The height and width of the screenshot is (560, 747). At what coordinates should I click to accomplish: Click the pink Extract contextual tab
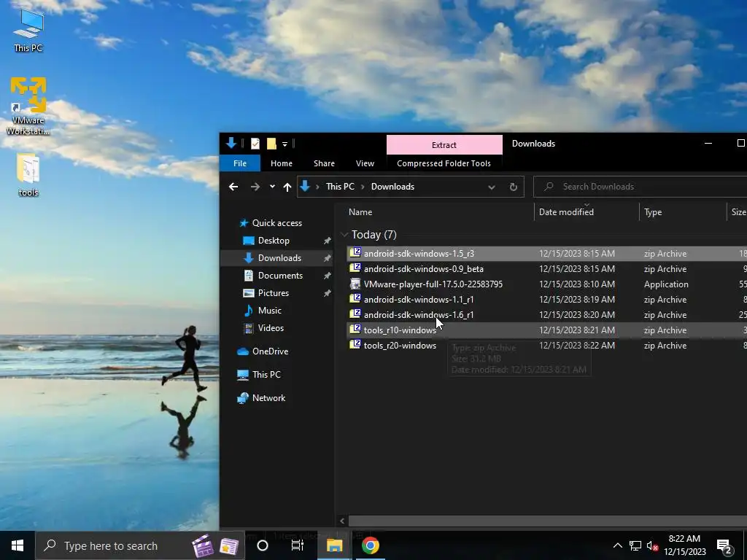[444, 145]
